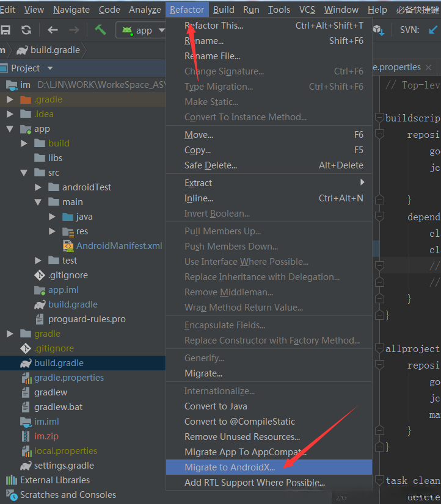Navigate back with the left arrow icon
441x504 pixels.
(x=53, y=31)
